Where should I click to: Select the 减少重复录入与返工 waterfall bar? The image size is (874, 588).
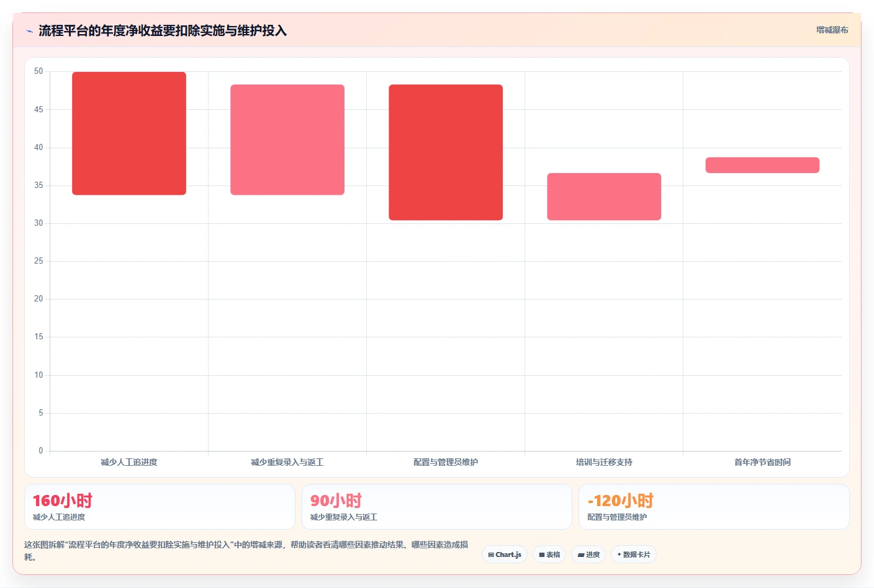tap(287, 140)
